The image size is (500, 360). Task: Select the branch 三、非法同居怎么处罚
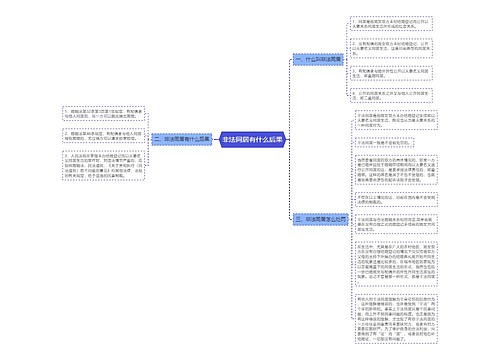tap(321, 220)
